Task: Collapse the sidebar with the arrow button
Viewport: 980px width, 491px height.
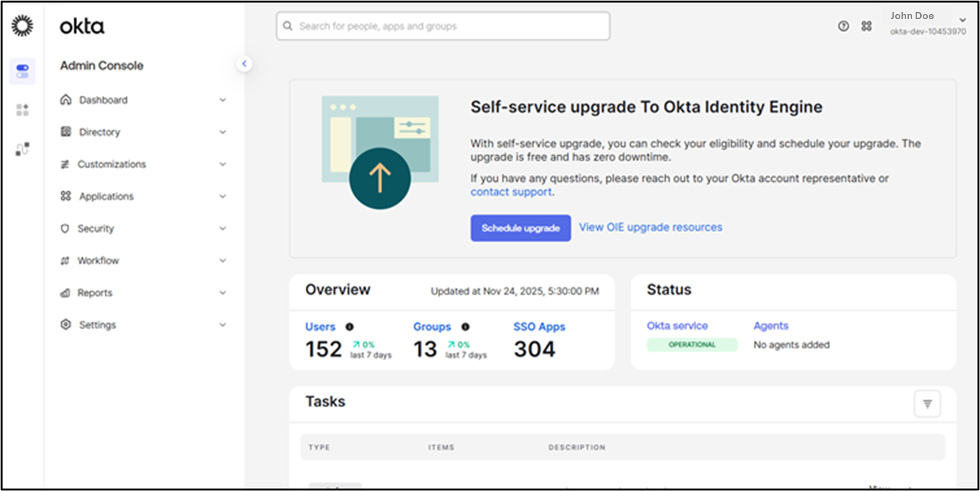Action: (244, 63)
